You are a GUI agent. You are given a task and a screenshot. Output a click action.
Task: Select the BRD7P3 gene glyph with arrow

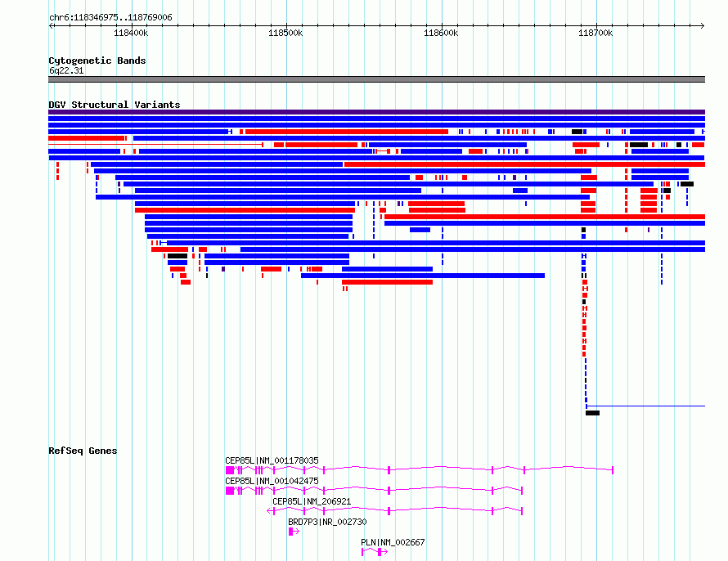click(x=294, y=532)
